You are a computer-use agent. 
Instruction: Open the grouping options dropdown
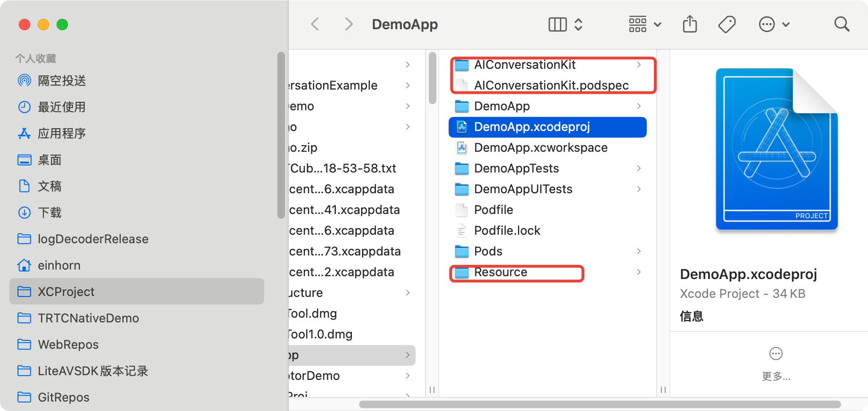(x=644, y=24)
